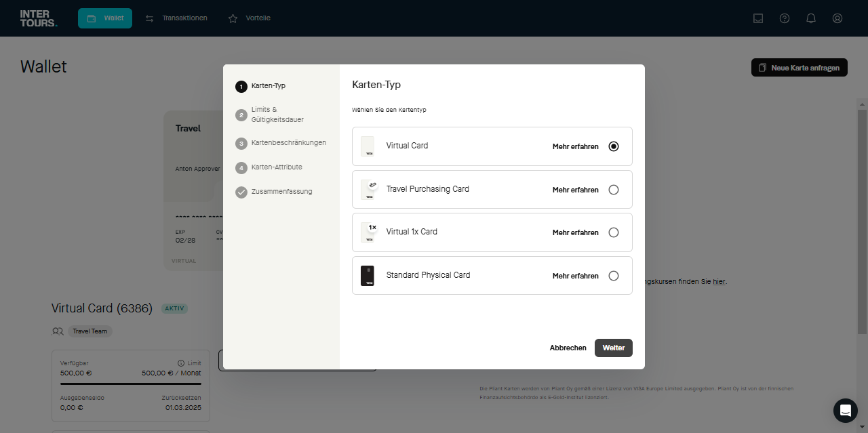Click Abbrechen to cancel the dialog
This screenshot has height=433, width=868.
(568, 348)
